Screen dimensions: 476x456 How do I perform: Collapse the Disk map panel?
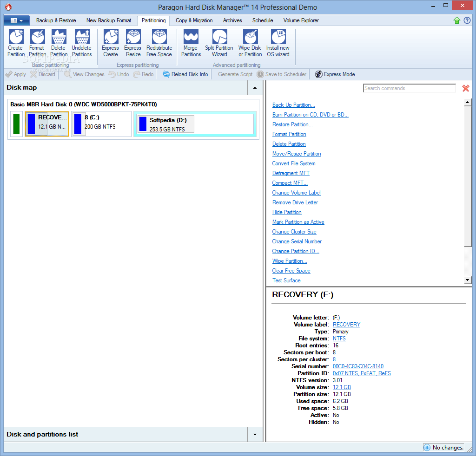pos(255,88)
